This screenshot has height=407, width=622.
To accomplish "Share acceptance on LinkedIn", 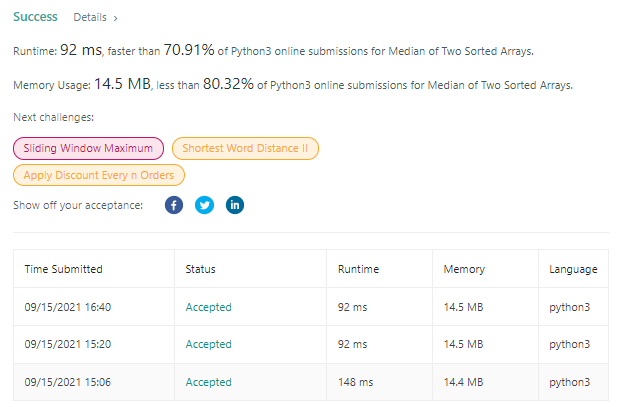I will (x=235, y=205).
